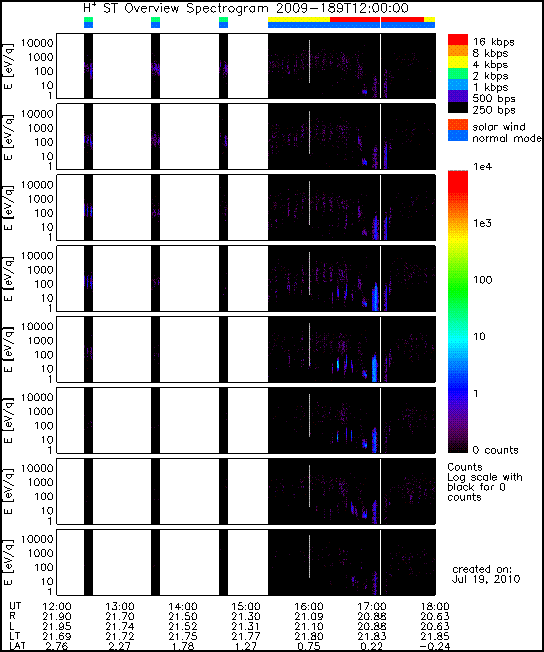Viewport: 544px width, 652px height.
Task: Click the orange solar wind mode swatch
Action: click(457, 125)
